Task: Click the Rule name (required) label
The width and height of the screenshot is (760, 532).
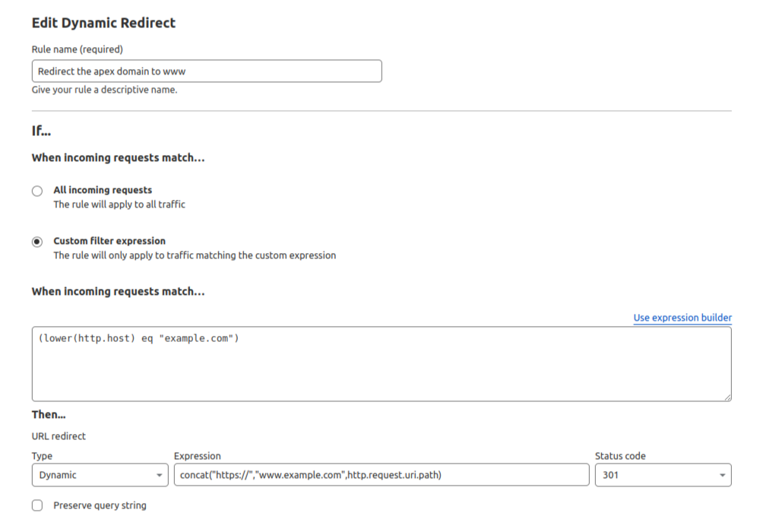Action: click(x=77, y=49)
